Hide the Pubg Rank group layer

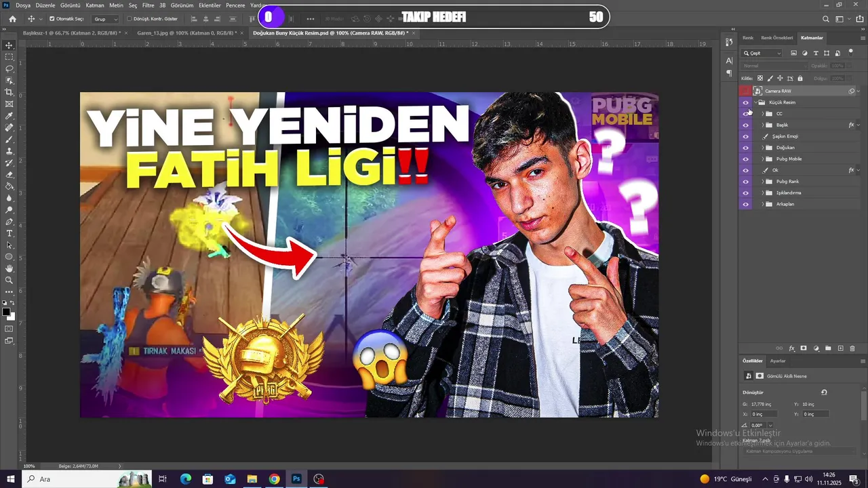[746, 182]
